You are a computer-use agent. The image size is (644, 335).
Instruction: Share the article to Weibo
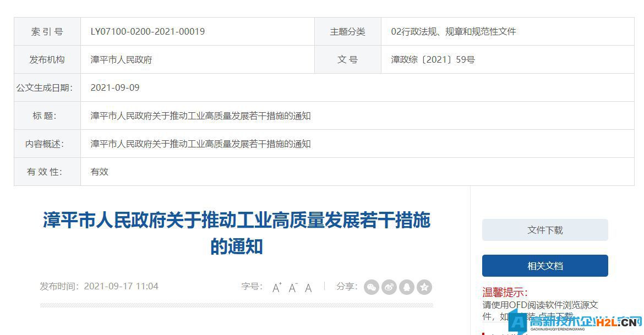pos(389,287)
